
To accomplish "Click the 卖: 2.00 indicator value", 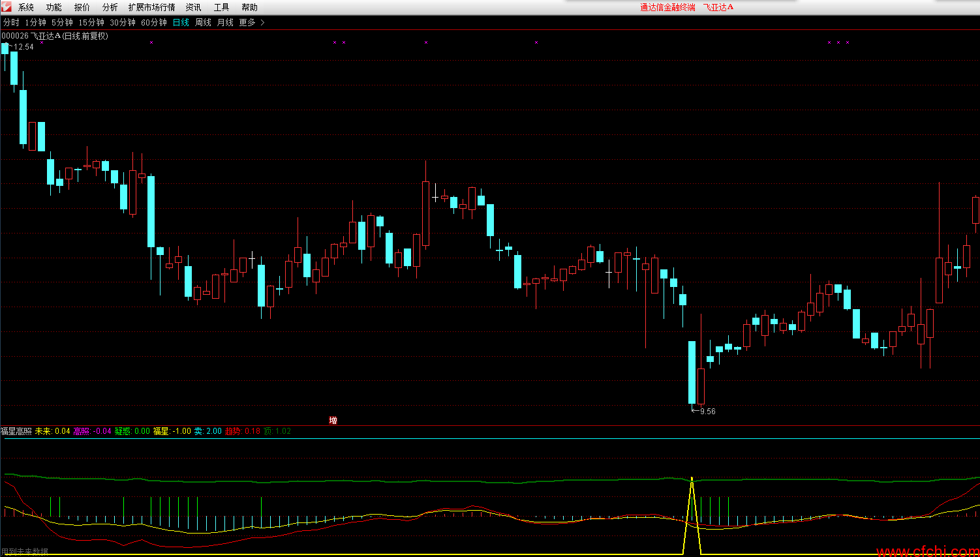I will 208,431.
